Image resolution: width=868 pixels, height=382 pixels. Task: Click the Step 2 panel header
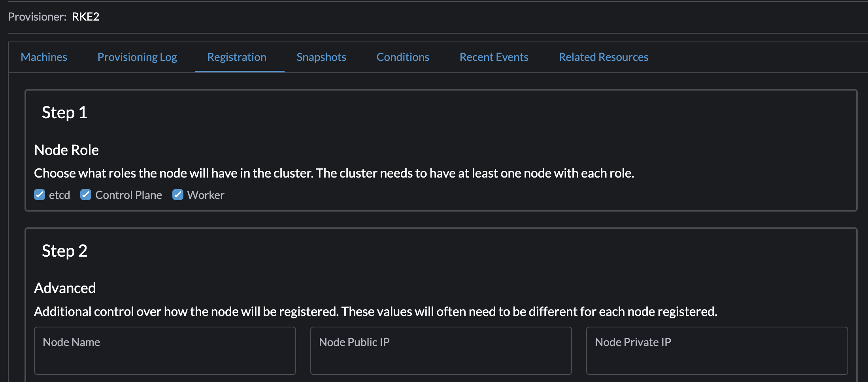[x=64, y=251]
